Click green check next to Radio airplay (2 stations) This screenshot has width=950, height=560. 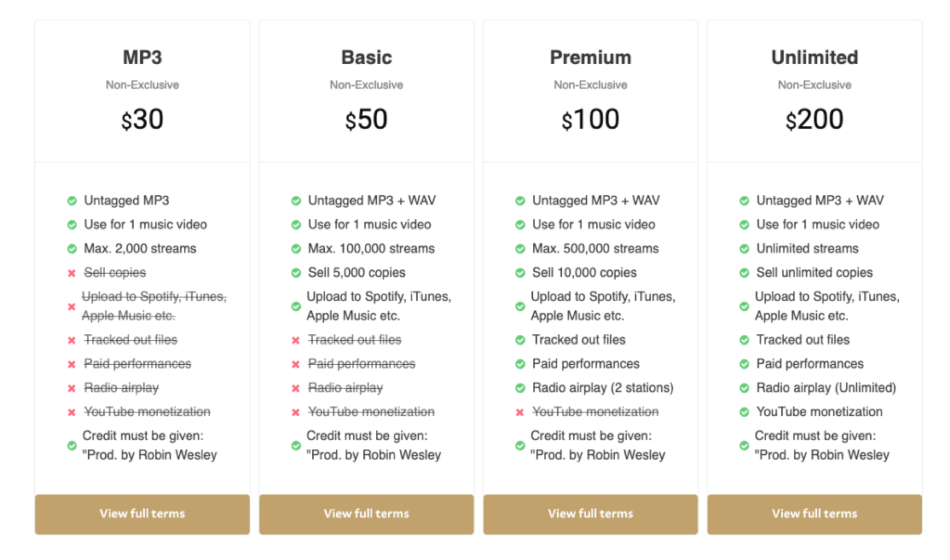point(520,388)
